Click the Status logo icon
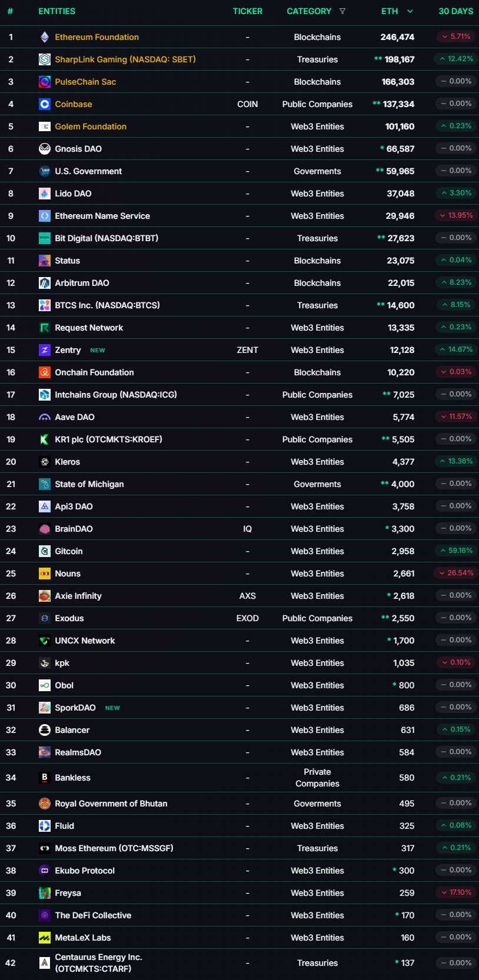 coord(45,261)
